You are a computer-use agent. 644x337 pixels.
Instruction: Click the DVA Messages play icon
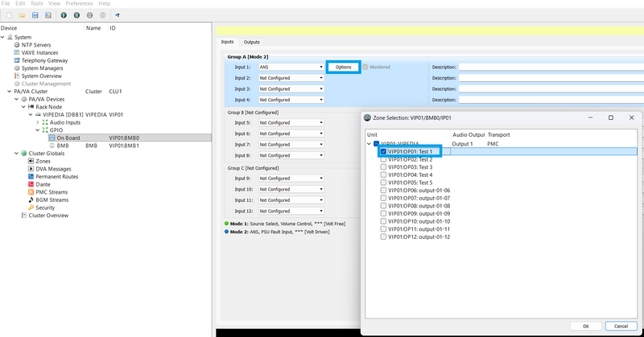tap(31, 169)
